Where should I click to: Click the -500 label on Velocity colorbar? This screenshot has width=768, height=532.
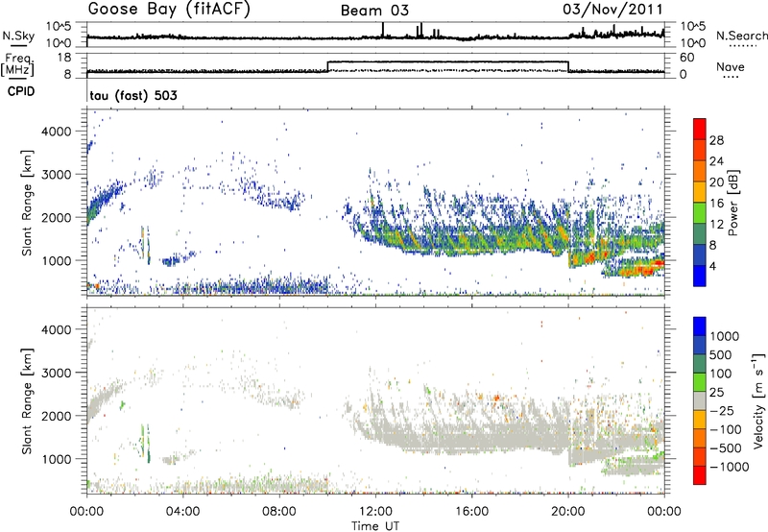click(x=726, y=448)
